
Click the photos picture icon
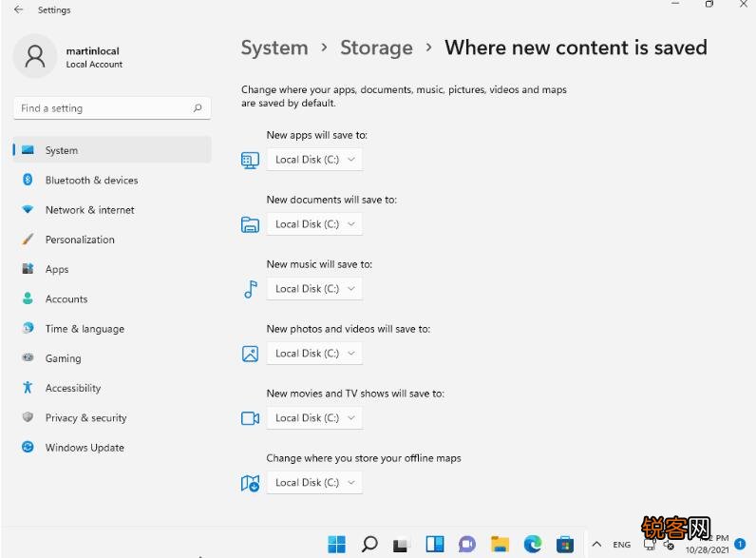click(x=250, y=354)
